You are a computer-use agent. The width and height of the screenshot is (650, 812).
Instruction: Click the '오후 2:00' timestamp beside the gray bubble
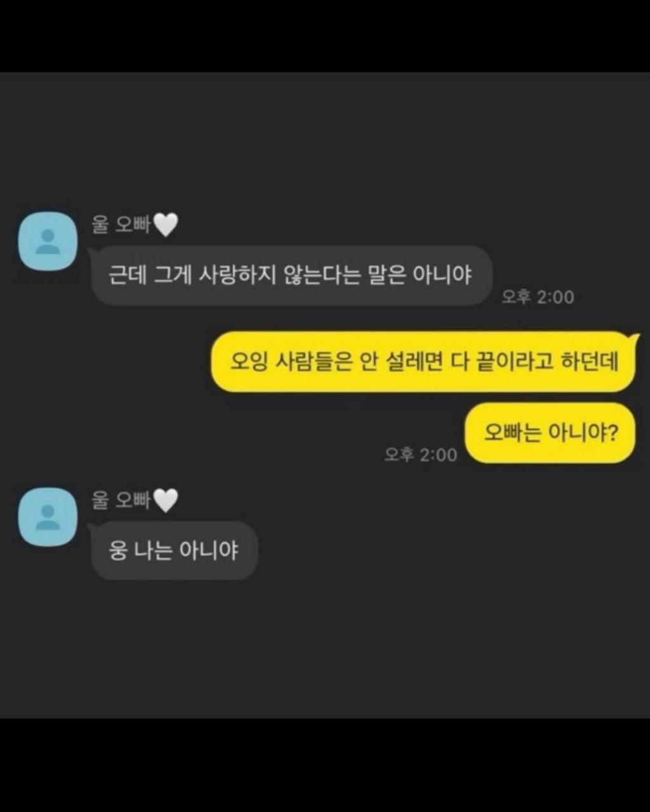[538, 297]
